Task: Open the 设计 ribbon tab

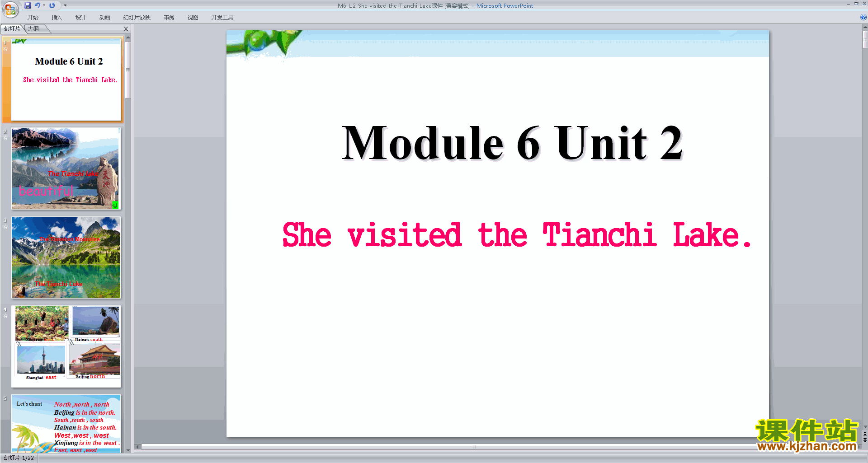Action: 80,18
